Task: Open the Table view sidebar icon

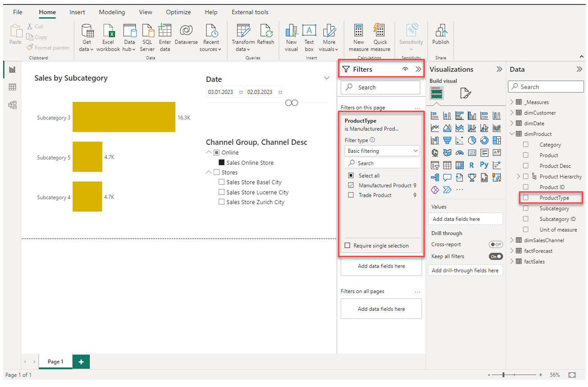Action: click(x=12, y=87)
